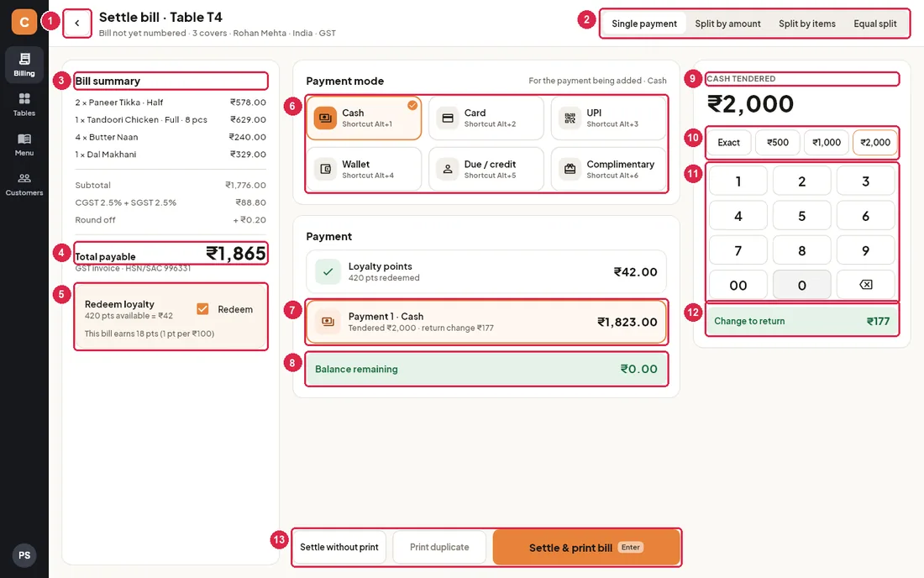This screenshot has height=578, width=924.
Task: Select Cash payment mode
Action: coord(365,118)
